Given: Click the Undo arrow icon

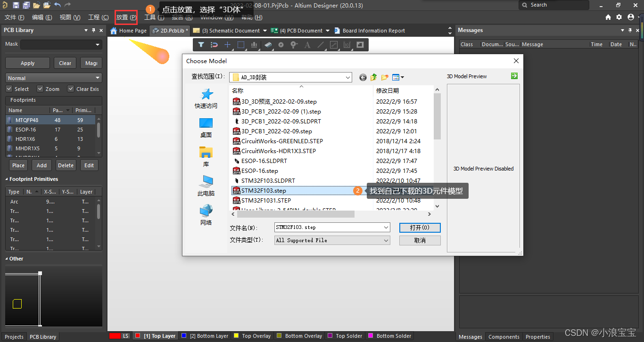Looking at the screenshot, I should click(57, 5).
